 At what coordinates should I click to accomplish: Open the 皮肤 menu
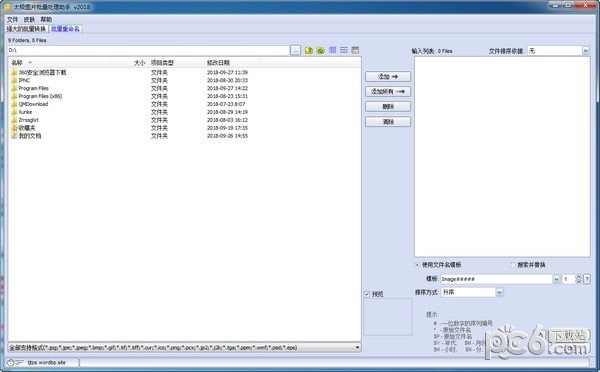coord(29,20)
